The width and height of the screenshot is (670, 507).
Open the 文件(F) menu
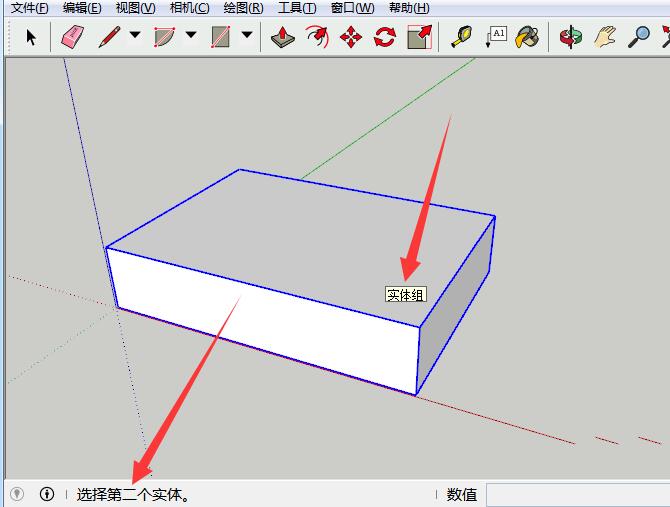point(29,8)
